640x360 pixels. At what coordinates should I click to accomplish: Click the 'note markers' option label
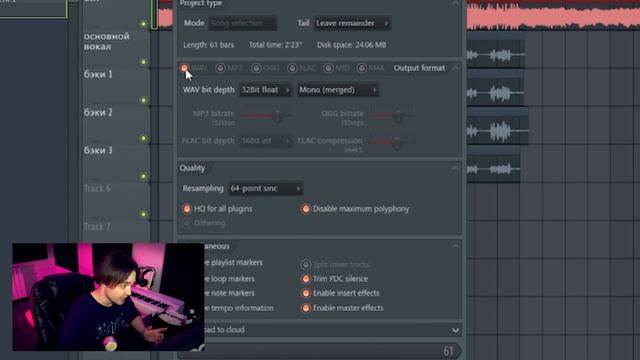click(233, 293)
